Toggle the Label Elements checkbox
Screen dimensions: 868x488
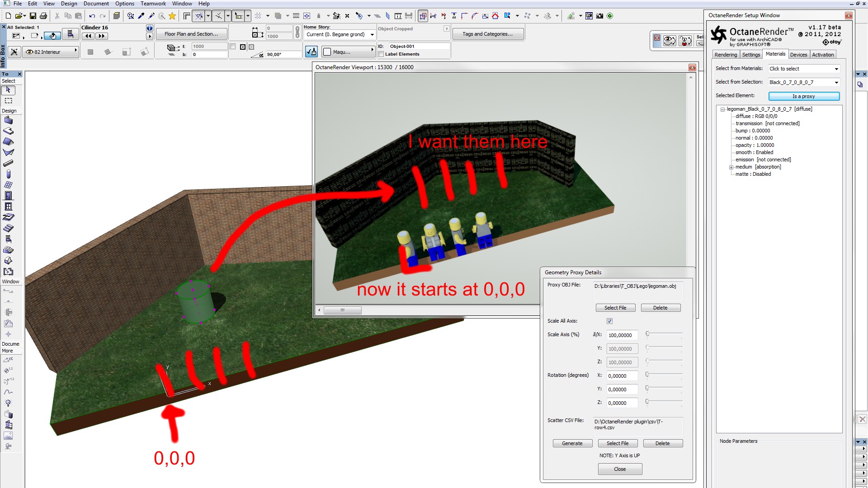pos(381,54)
